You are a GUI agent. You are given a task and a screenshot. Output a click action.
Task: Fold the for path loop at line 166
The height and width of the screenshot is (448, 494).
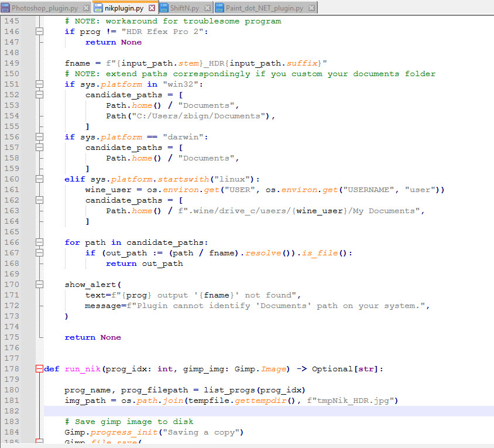[x=39, y=242]
